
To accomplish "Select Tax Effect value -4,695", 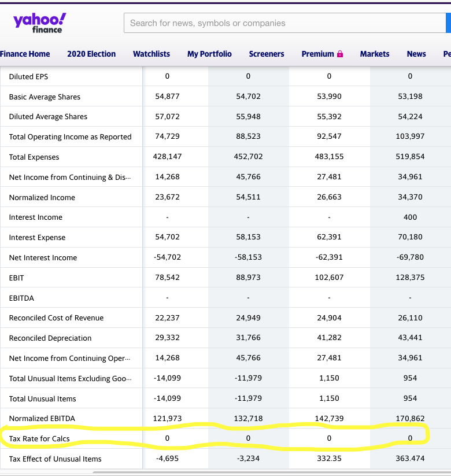I will coord(167,458).
